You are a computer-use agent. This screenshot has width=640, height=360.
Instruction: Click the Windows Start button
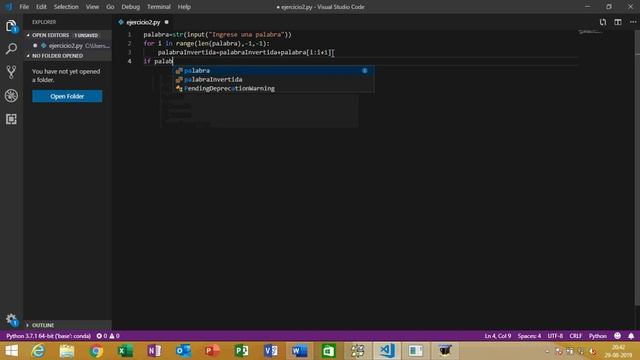tap(11, 351)
